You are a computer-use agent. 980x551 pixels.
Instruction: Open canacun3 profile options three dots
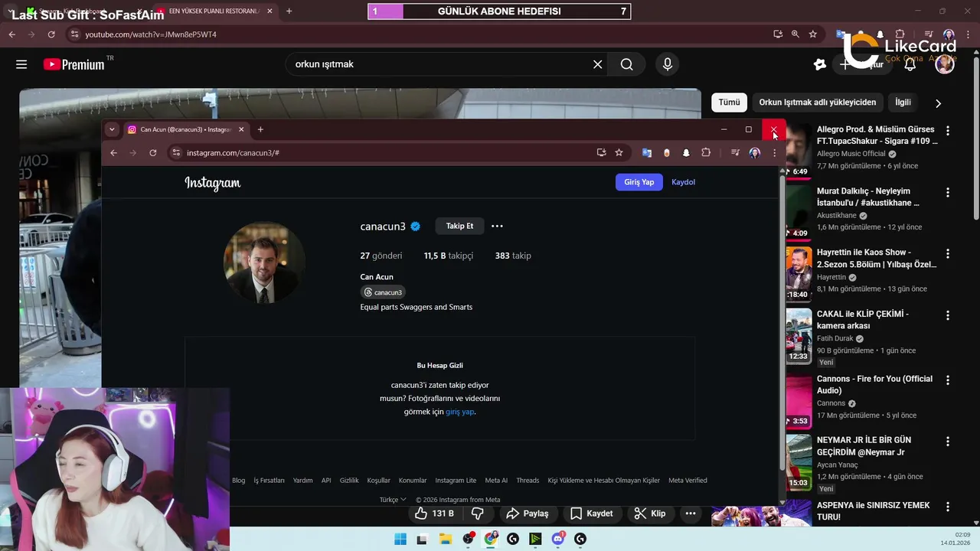[x=497, y=226]
